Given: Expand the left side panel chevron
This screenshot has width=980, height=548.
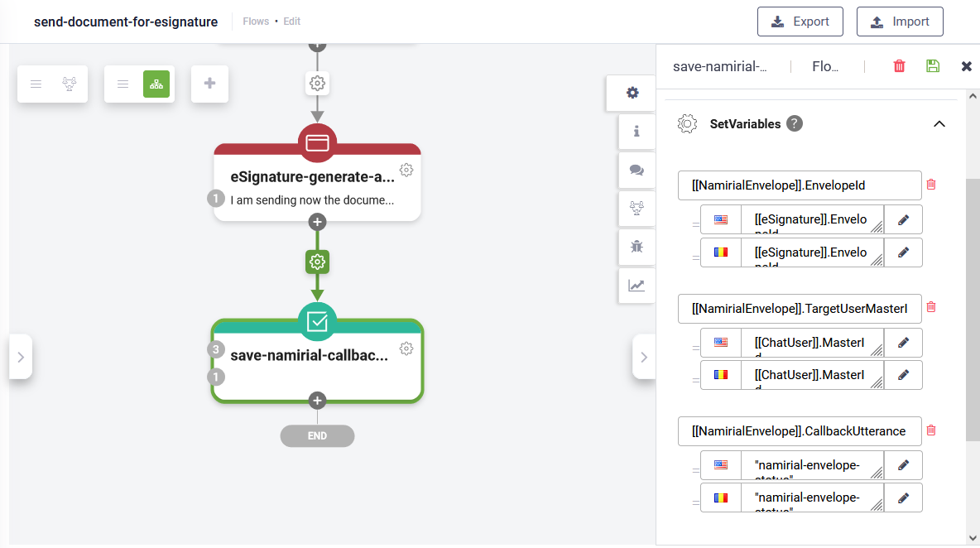Looking at the screenshot, I should click(21, 357).
